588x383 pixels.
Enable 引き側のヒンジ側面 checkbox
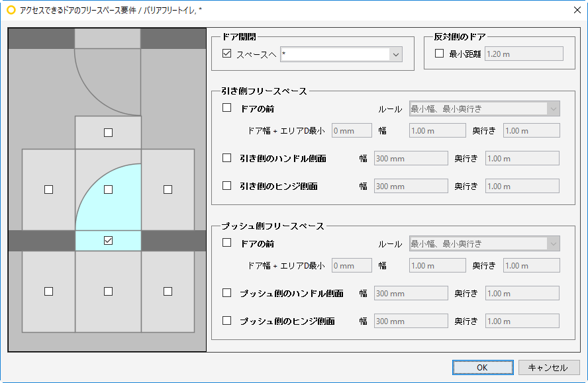(x=226, y=185)
